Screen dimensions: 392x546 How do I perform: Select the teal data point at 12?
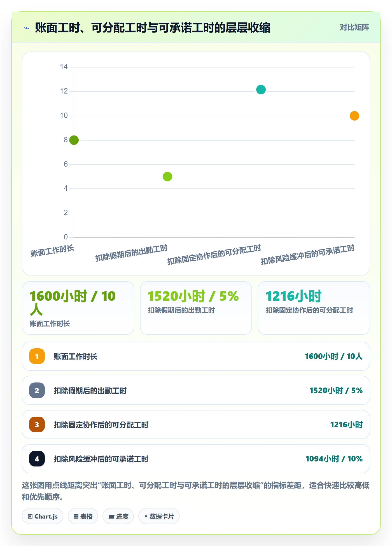[261, 90]
